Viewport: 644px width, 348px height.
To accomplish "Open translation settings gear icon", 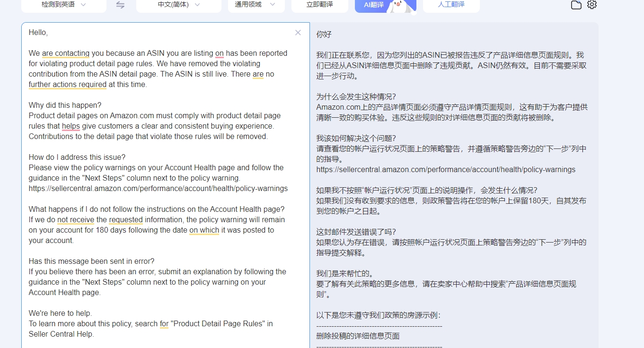I will 592,5.
